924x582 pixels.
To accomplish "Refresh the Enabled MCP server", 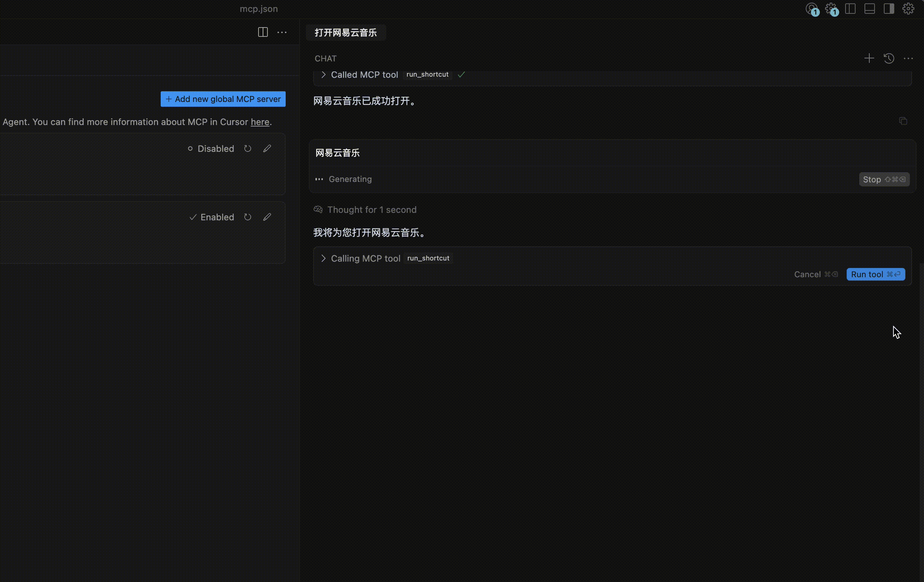I will 247,217.
